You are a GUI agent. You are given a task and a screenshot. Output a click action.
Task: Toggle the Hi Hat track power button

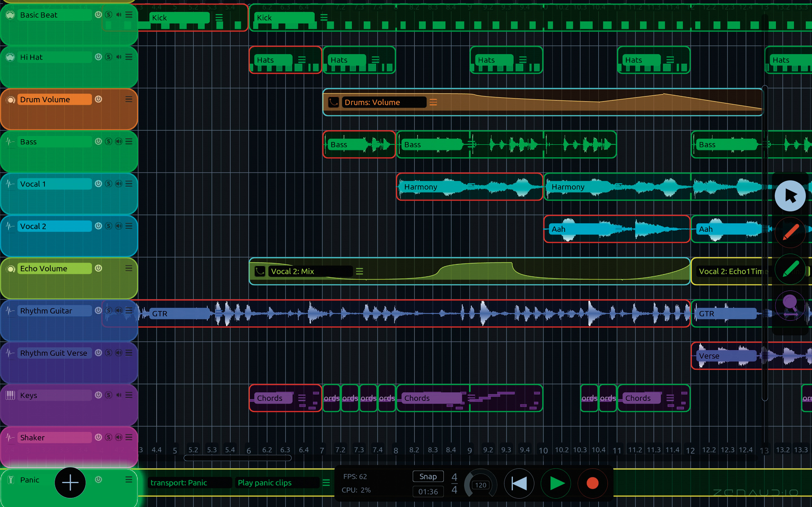98,57
